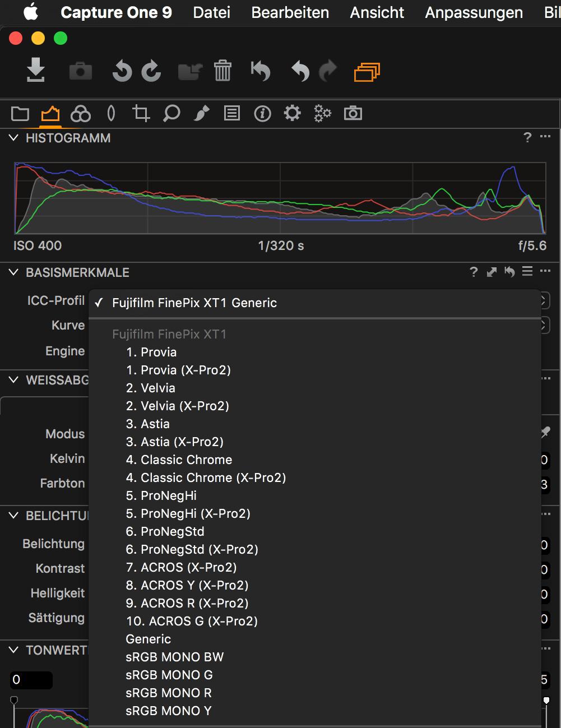Image resolution: width=561 pixels, height=728 pixels.
Task: Choose the 4. Classic Chrome profile
Action: tap(314, 460)
